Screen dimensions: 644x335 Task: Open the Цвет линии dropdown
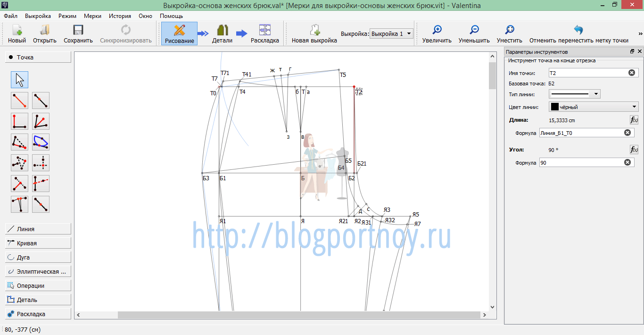[x=594, y=107]
